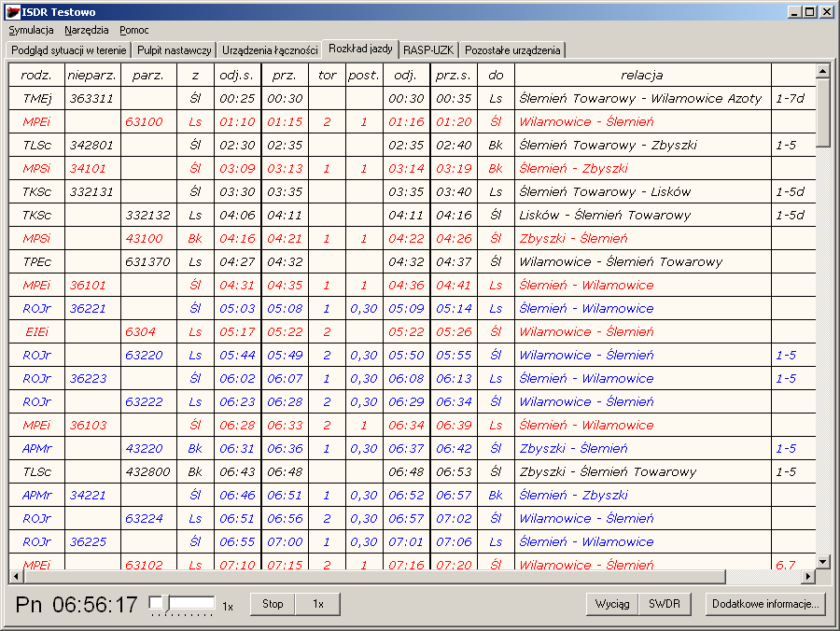Select train number 432800 cell
The height and width of the screenshot is (631, 840).
(x=148, y=472)
